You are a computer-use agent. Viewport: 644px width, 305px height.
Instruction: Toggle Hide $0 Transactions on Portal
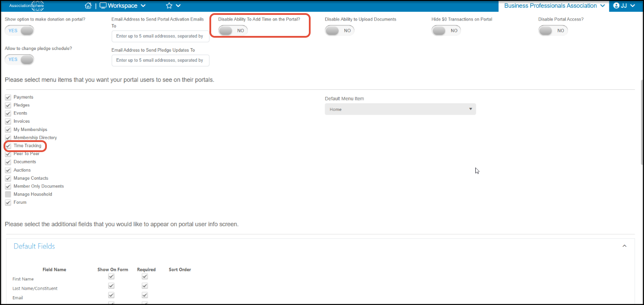point(446,31)
